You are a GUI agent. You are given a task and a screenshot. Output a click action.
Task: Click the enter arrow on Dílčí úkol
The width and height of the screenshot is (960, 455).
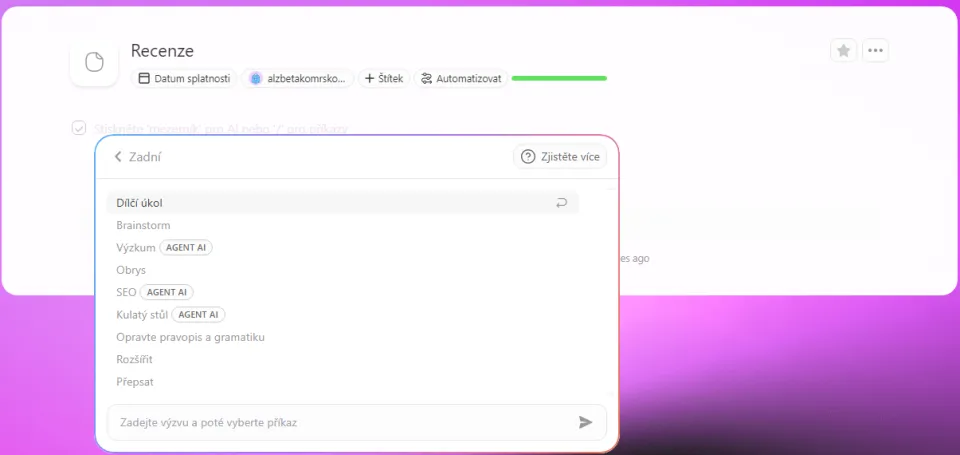(x=561, y=203)
